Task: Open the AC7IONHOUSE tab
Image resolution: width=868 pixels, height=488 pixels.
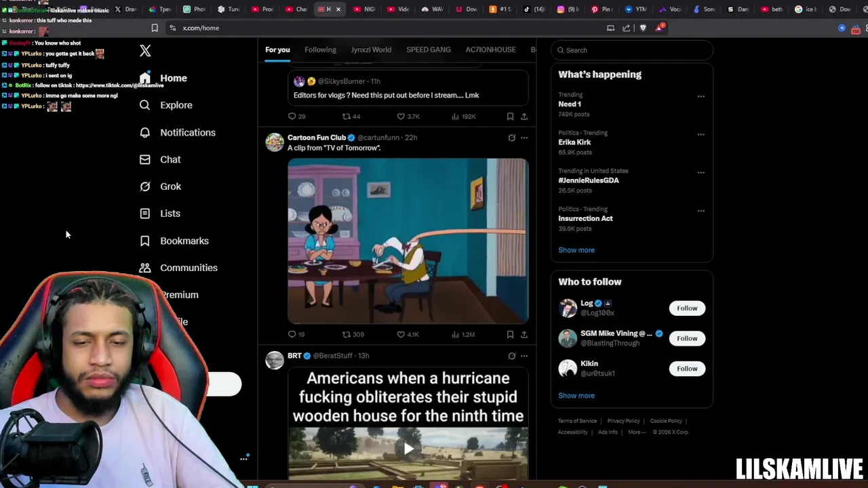Action: coord(490,49)
